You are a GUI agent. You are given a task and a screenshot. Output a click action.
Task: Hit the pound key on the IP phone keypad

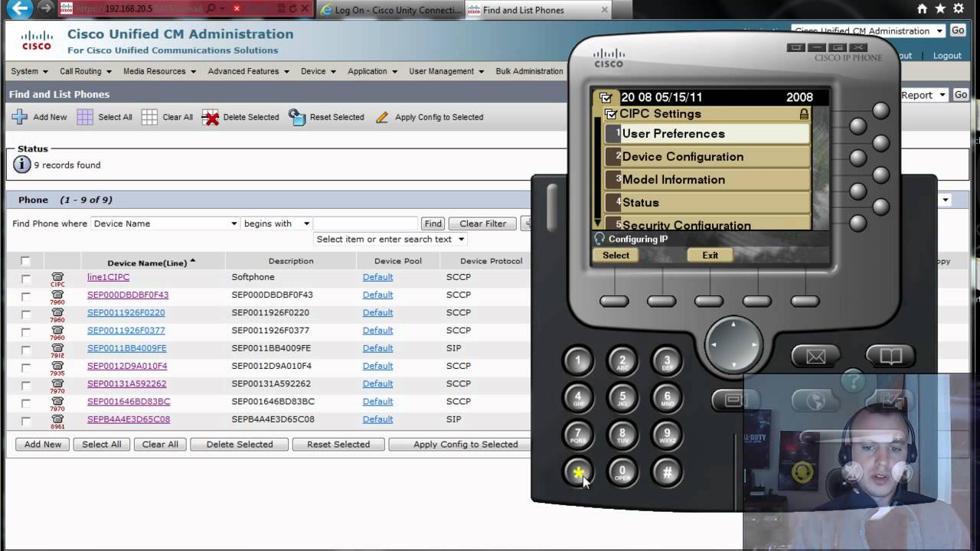click(667, 472)
